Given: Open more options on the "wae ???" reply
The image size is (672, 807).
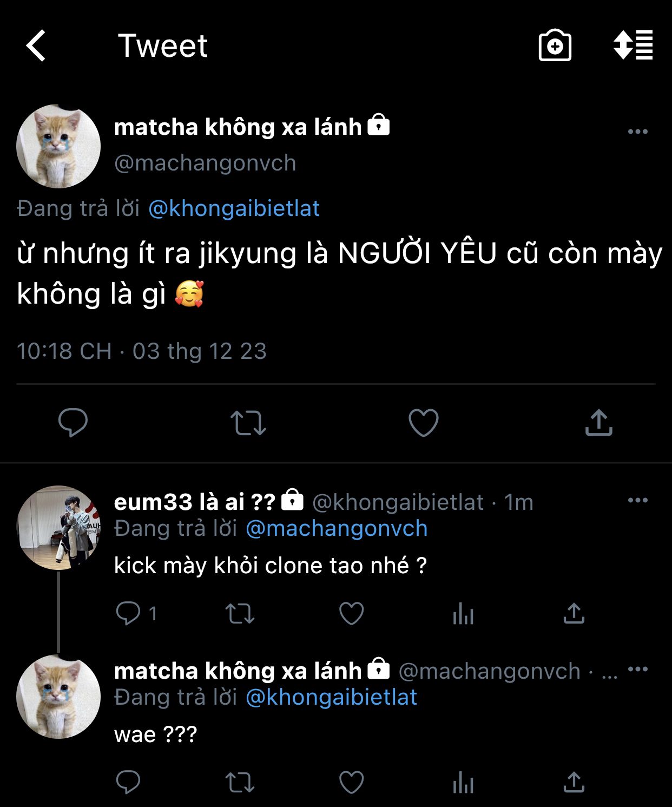Looking at the screenshot, I should click(637, 670).
